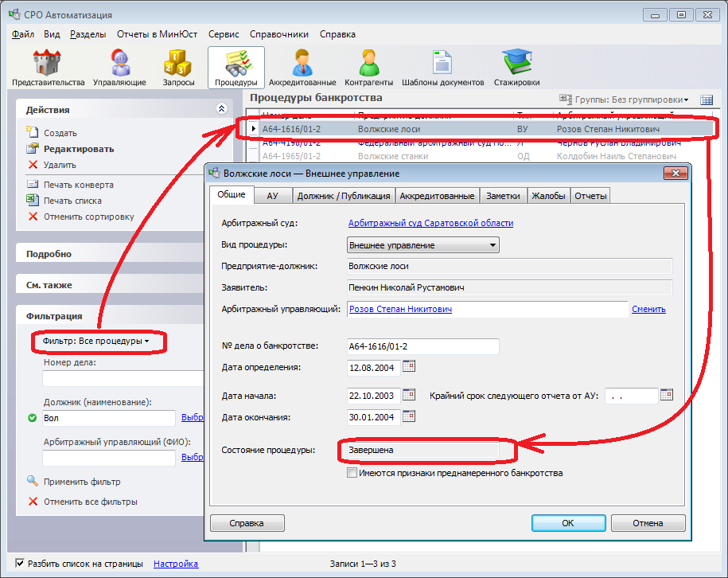Open the Представительства toolbar section
Viewport: 728px width, 578px height.
pyautogui.click(x=48, y=68)
